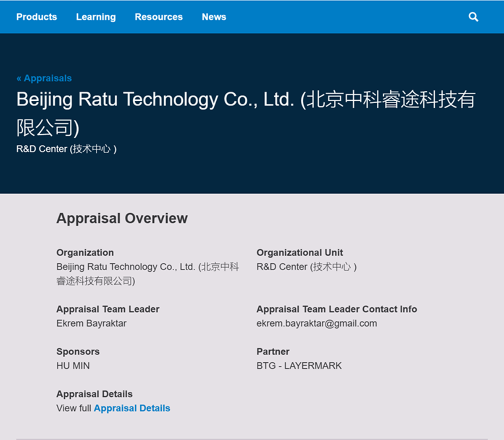This screenshot has height=440, width=504.
Task: Click the Appraisal Team Leader Contact Info label
Action: click(x=337, y=309)
